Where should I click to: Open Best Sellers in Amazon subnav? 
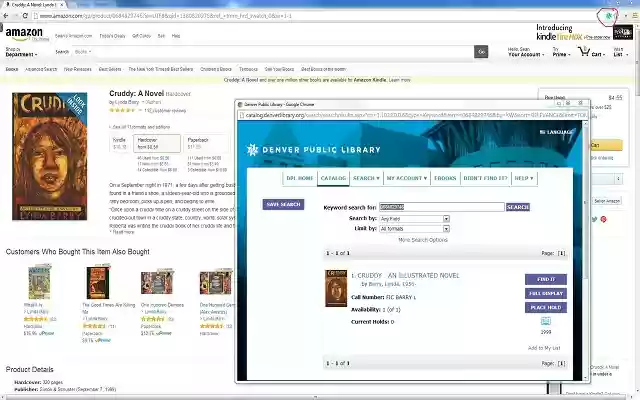tap(110, 69)
